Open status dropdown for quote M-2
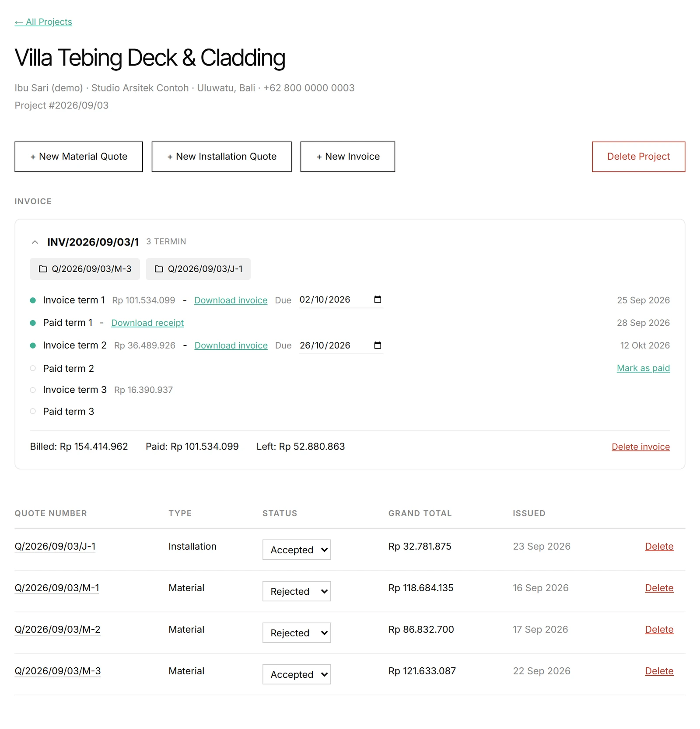Image resolution: width=700 pixels, height=729 pixels. coord(297,633)
